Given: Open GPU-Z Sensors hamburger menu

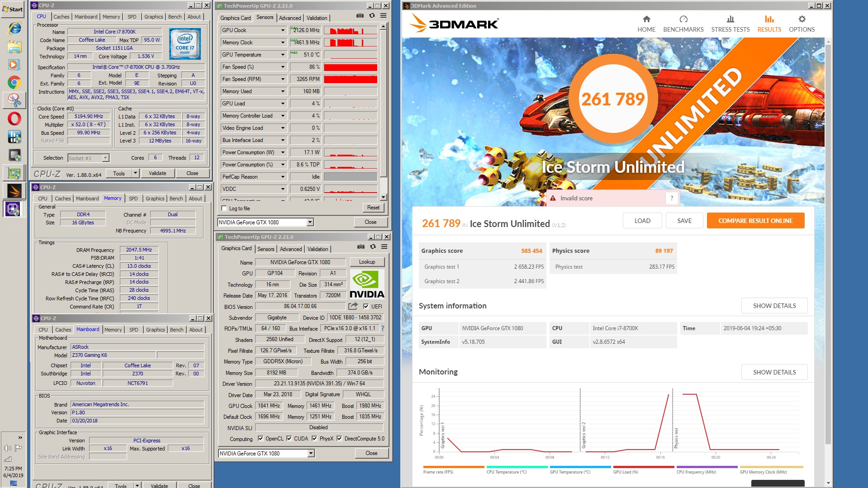Looking at the screenshot, I should click(x=384, y=16).
